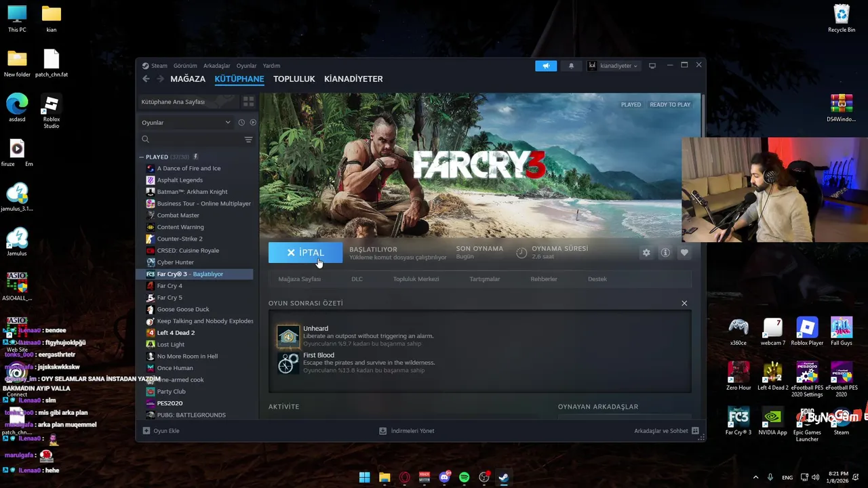Collapse the PLAYED category
868x488 pixels.
[141, 157]
